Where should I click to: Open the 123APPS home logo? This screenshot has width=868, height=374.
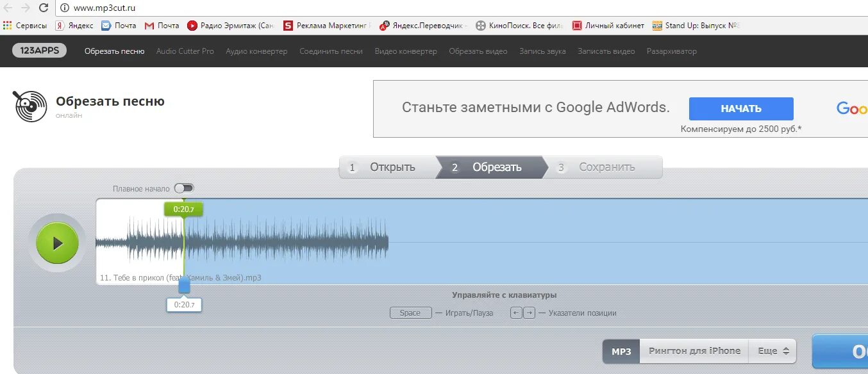pos(38,50)
